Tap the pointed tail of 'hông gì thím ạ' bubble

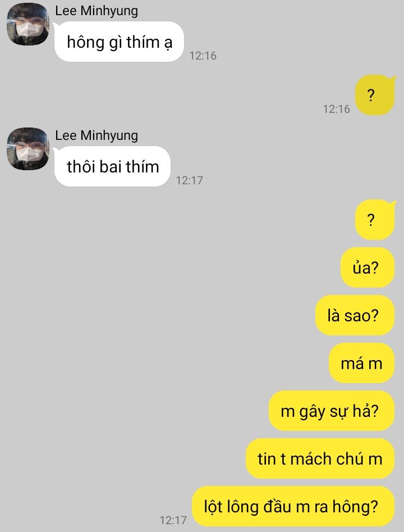click(56, 25)
